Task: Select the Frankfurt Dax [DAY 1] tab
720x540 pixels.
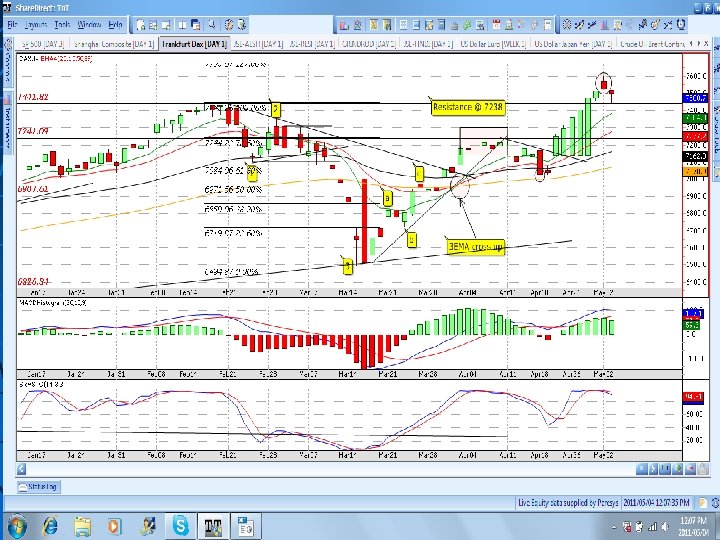Action: pos(194,44)
